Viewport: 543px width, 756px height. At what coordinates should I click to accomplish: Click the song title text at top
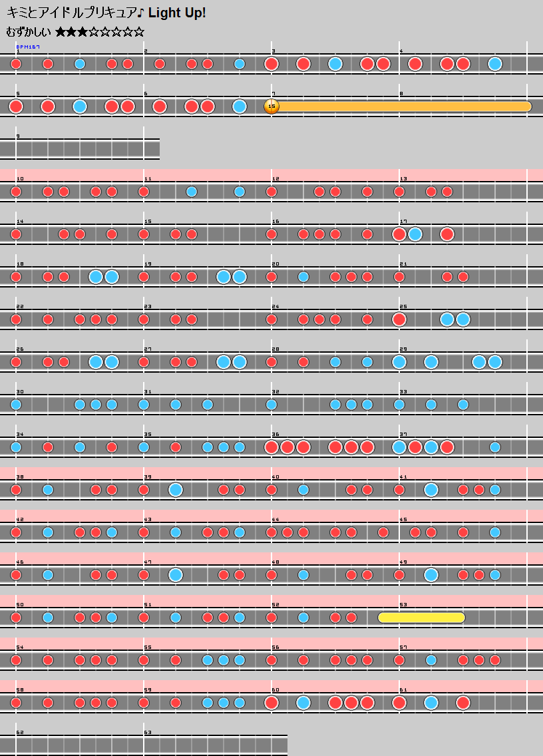coord(106,13)
